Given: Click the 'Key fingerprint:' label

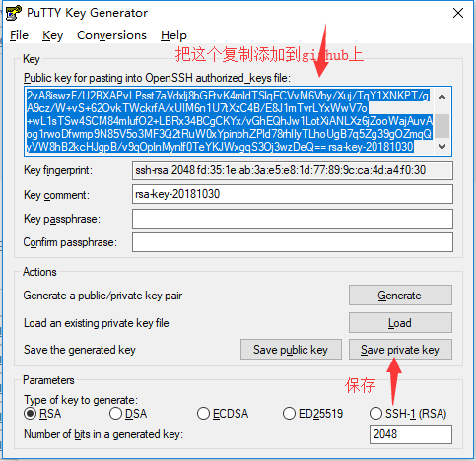Looking at the screenshot, I should (58, 170).
